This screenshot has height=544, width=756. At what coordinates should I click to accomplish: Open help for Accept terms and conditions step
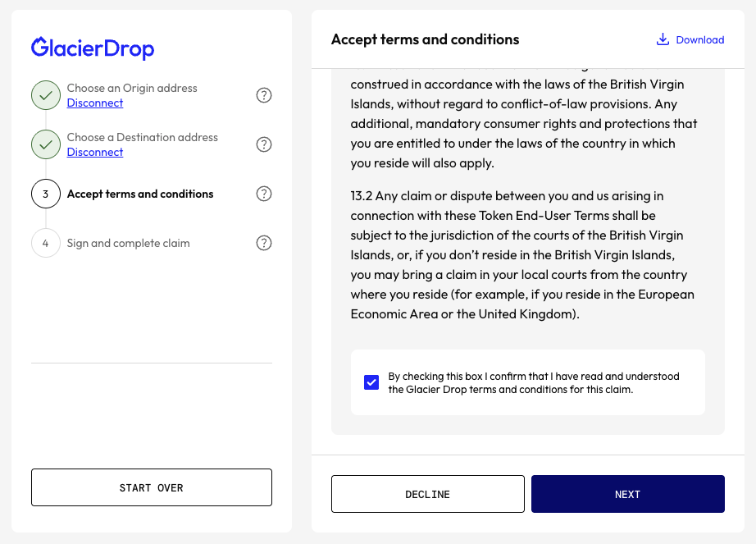coord(264,194)
